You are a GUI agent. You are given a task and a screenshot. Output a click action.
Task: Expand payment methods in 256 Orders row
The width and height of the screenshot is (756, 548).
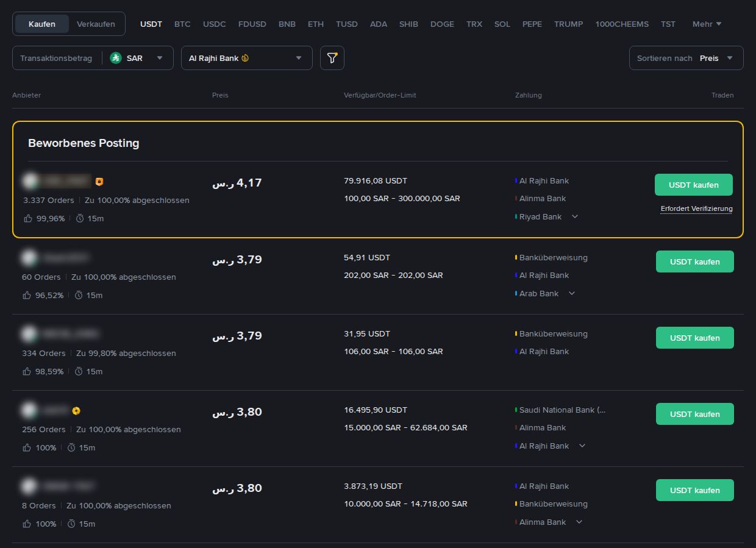click(x=582, y=446)
